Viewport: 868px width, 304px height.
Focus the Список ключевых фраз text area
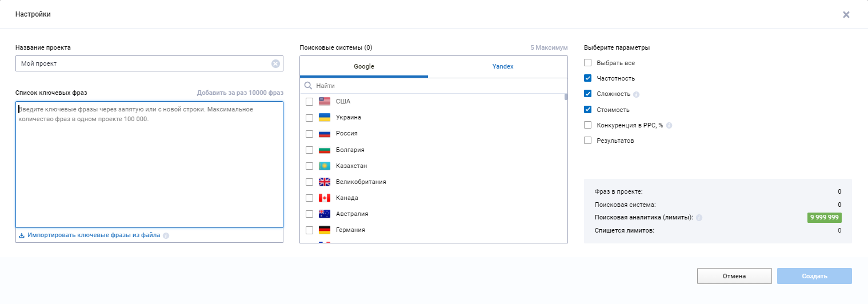coord(149,165)
